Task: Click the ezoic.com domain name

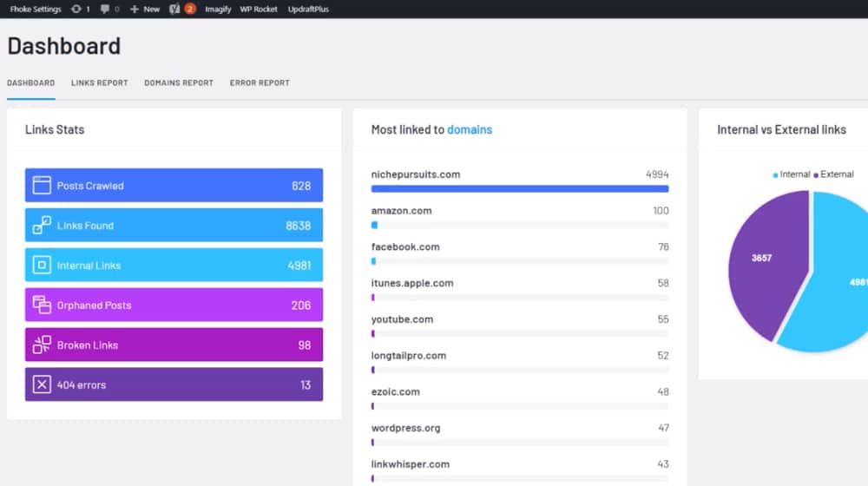Action: pos(395,392)
